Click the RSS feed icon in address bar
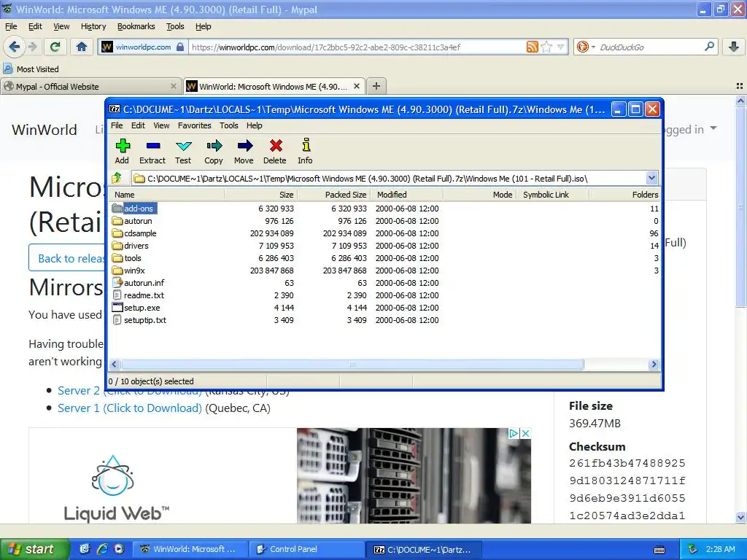Screen dimensions: 747x560 [532, 47]
